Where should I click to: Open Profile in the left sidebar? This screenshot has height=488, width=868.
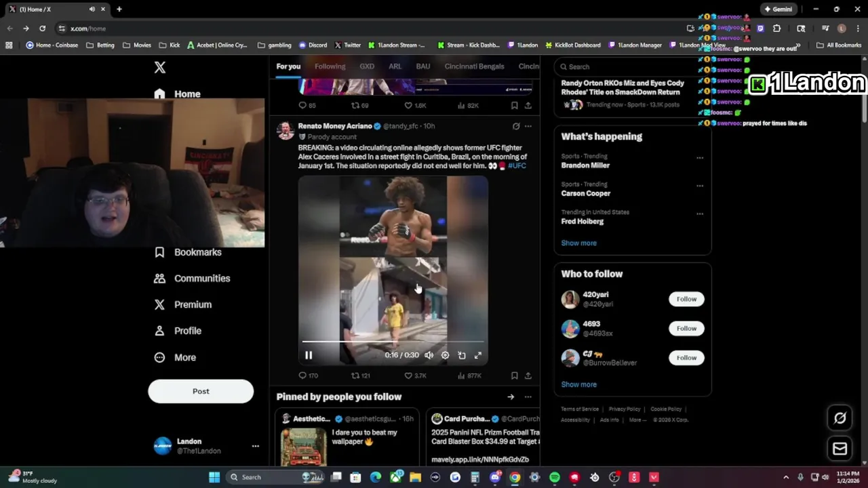pyautogui.click(x=178, y=331)
